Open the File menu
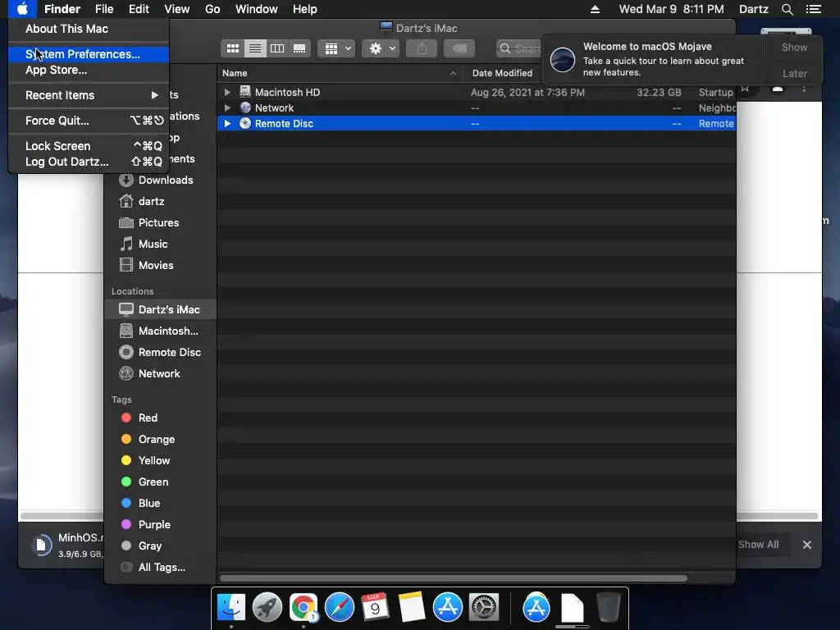 coord(104,9)
